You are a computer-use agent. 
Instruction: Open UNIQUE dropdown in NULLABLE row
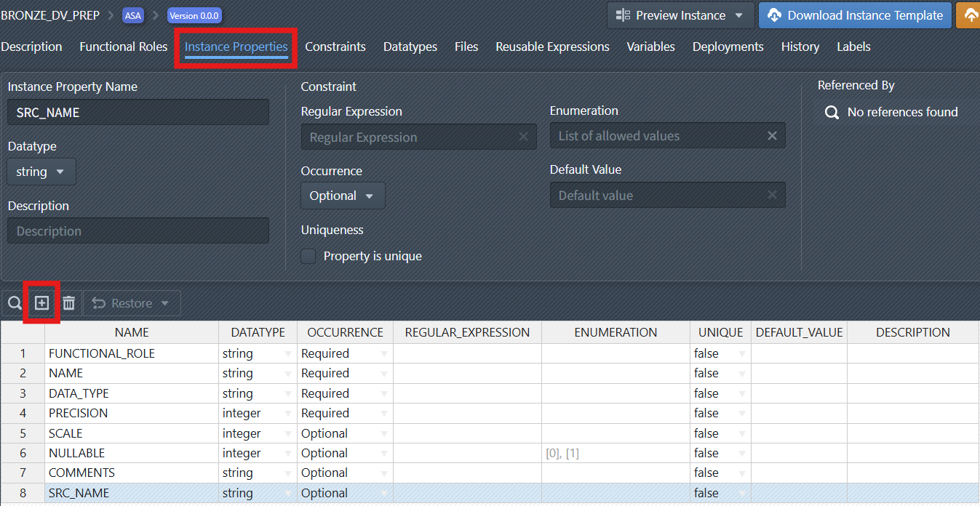[741, 454]
